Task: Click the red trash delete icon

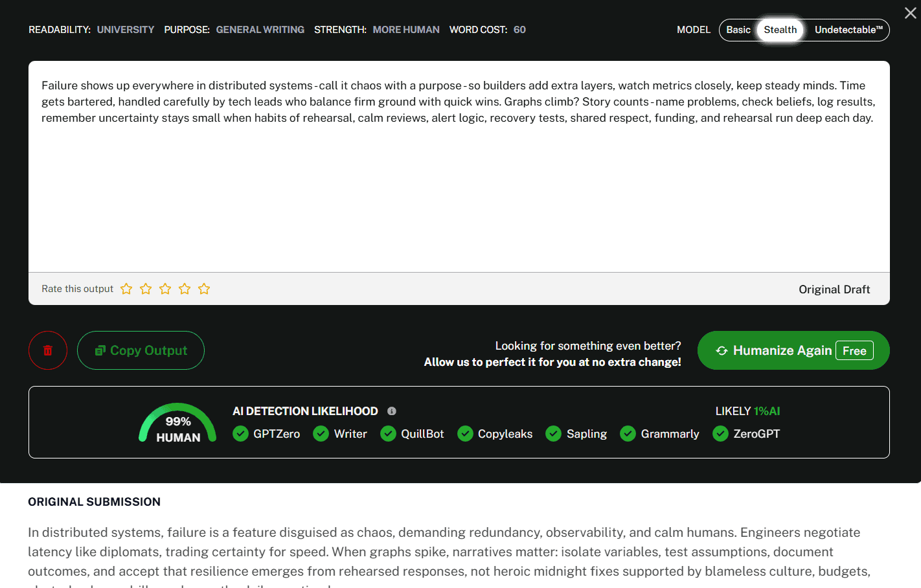Action: tap(48, 350)
